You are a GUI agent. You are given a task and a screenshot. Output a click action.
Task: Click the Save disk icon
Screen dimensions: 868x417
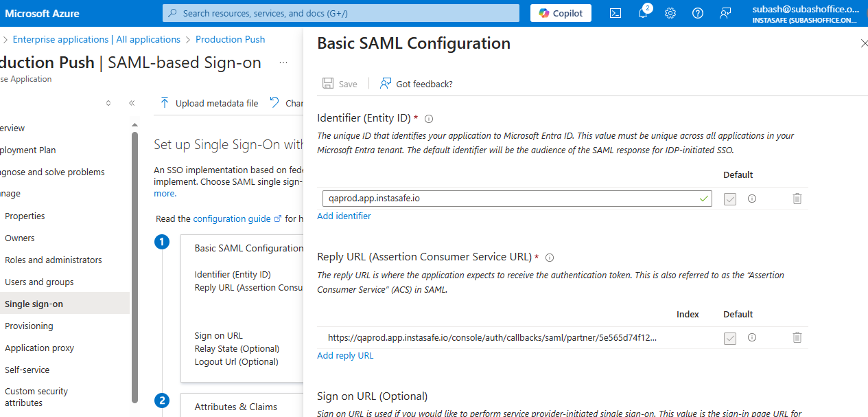pos(329,84)
